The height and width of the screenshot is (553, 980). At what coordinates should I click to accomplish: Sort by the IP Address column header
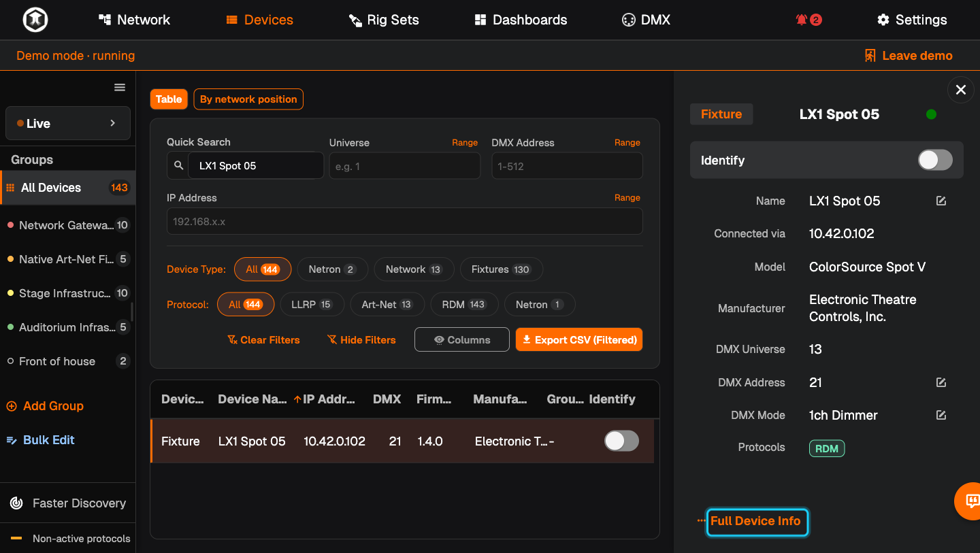point(329,399)
